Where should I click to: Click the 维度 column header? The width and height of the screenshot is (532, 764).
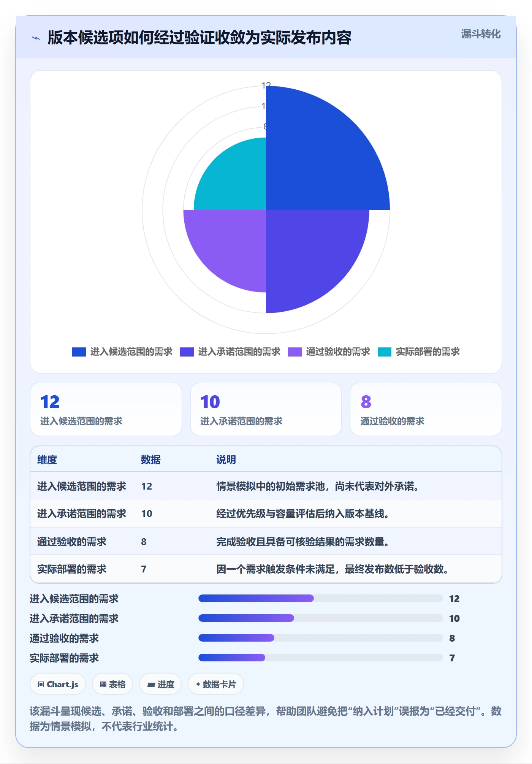(47, 460)
